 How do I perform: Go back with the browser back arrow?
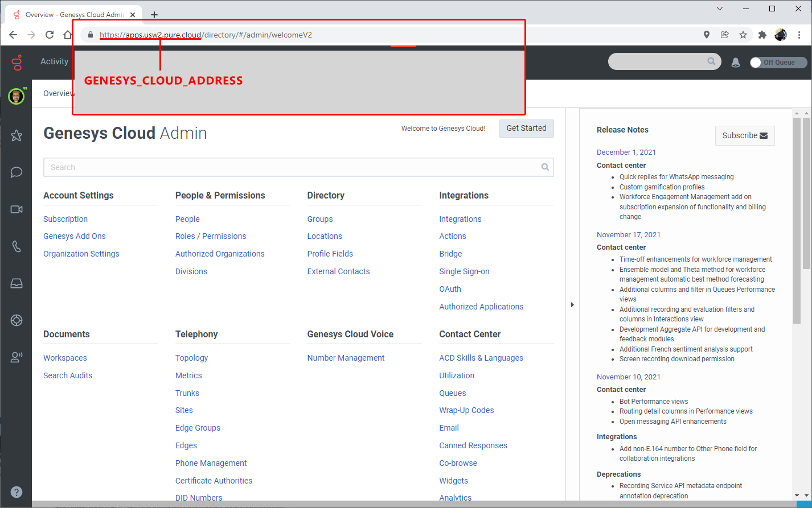[x=13, y=35]
